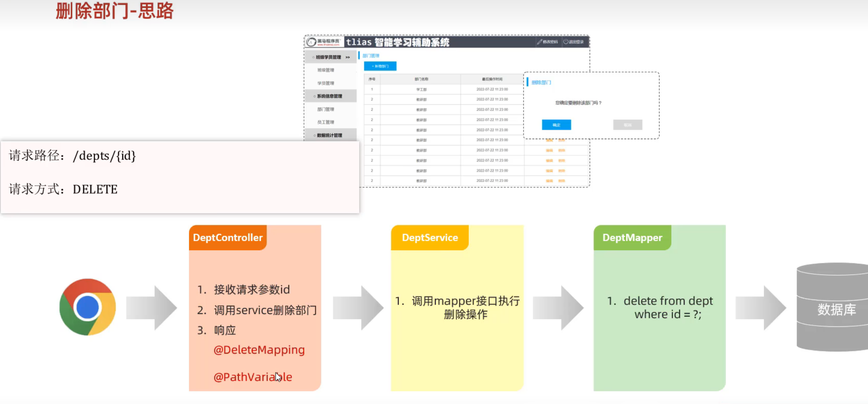Click arrow between Chrome and DeptController
This screenshot has width=868, height=404.
point(152,308)
